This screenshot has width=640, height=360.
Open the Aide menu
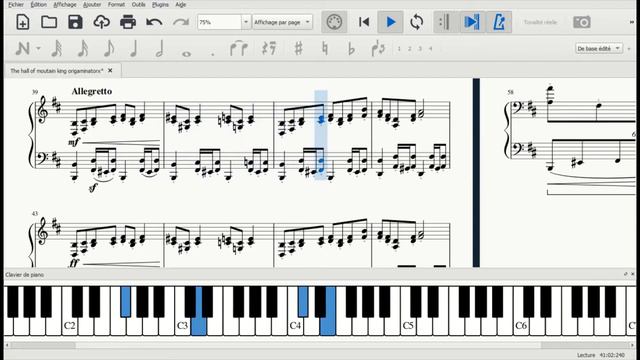click(x=180, y=4)
